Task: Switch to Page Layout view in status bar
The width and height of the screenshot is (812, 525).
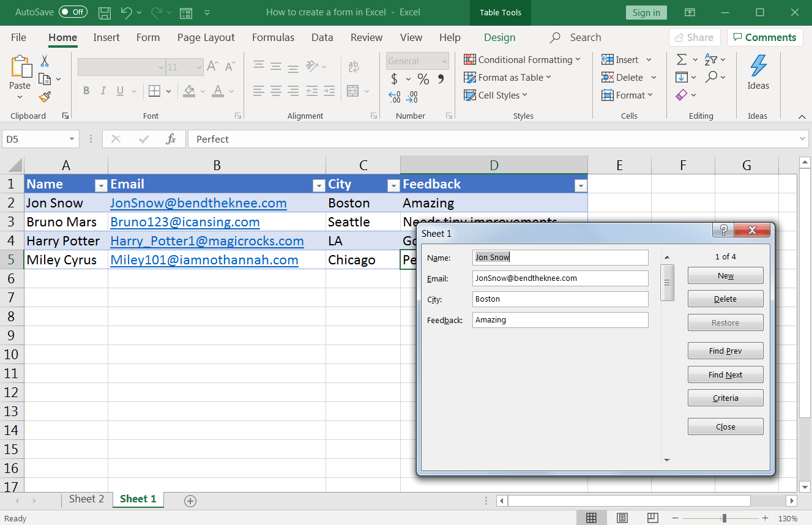Action: point(622,518)
